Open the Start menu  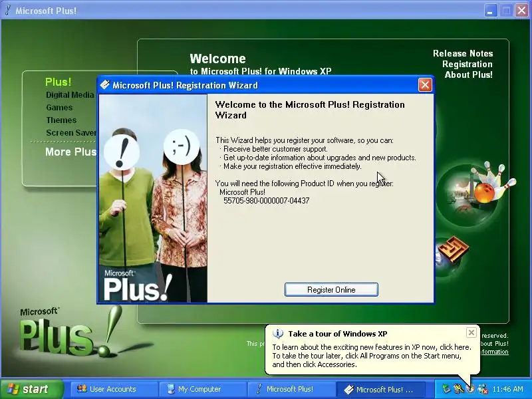32,389
